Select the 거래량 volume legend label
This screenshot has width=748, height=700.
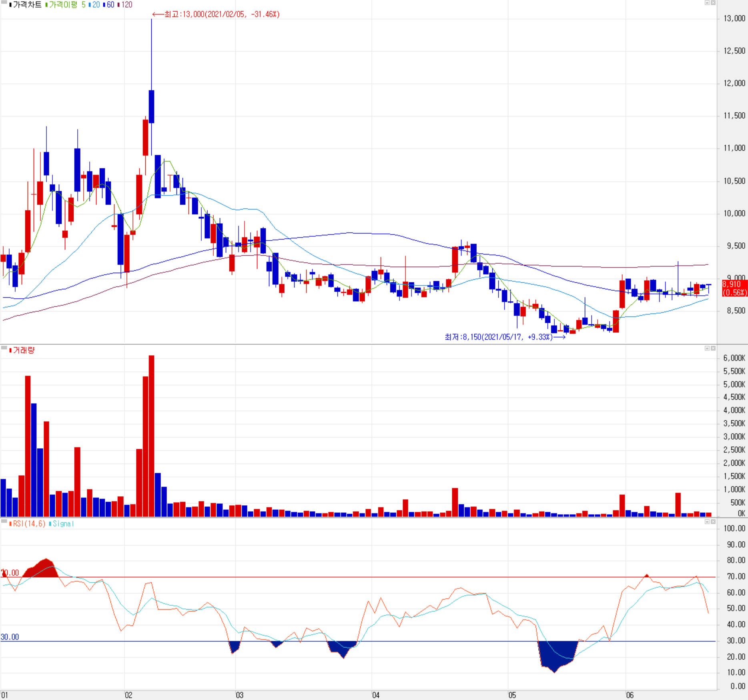[24, 350]
